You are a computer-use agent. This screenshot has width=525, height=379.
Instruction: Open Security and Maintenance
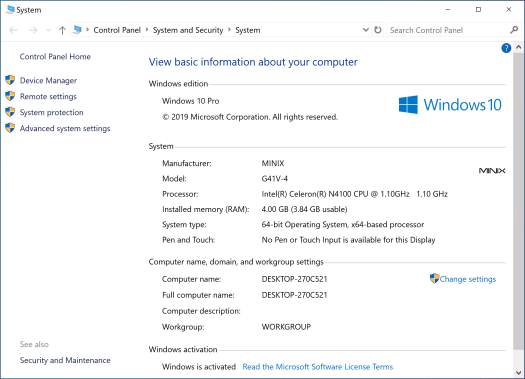(65, 360)
